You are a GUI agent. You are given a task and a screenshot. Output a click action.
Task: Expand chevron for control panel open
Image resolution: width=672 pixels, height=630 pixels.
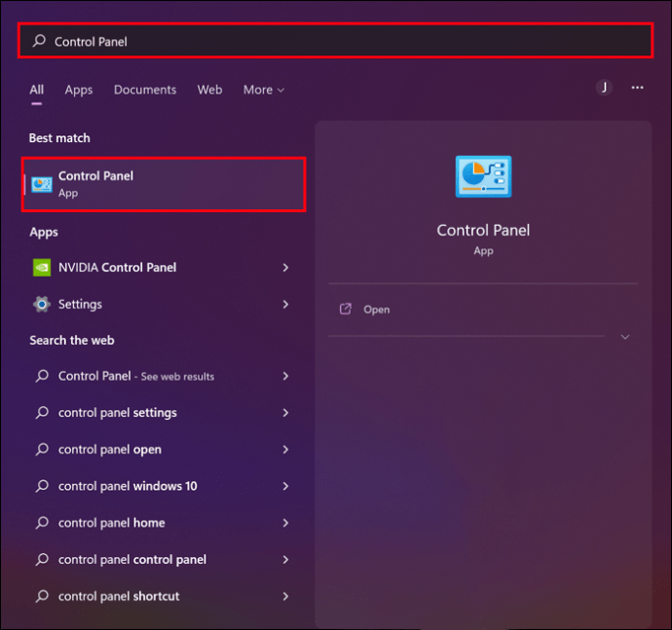[285, 450]
